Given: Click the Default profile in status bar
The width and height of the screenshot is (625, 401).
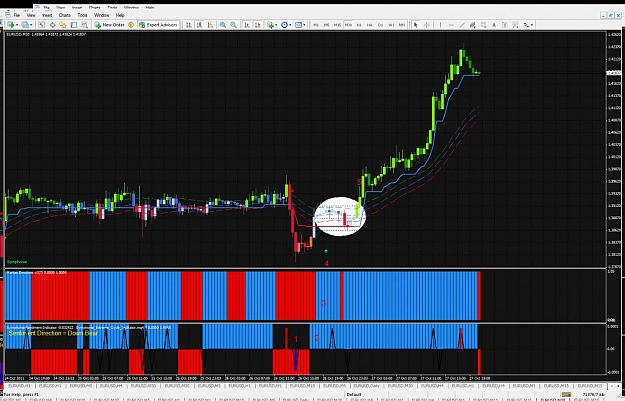Looking at the screenshot, I should click(x=354, y=395).
